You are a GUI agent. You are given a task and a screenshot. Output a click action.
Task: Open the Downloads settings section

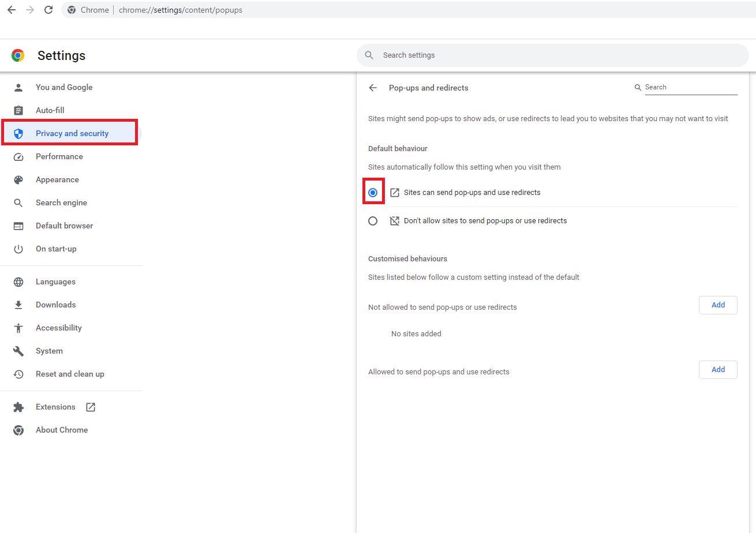tap(55, 305)
